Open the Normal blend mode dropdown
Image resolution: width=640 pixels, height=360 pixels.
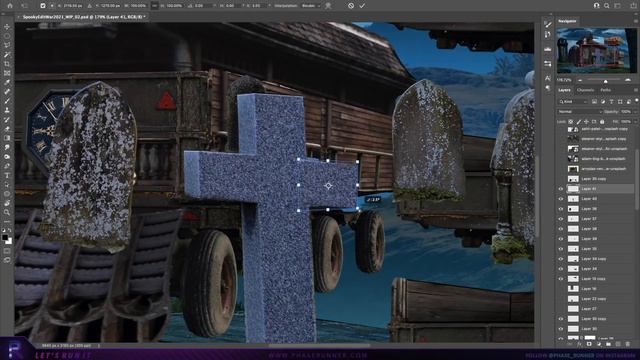580,112
